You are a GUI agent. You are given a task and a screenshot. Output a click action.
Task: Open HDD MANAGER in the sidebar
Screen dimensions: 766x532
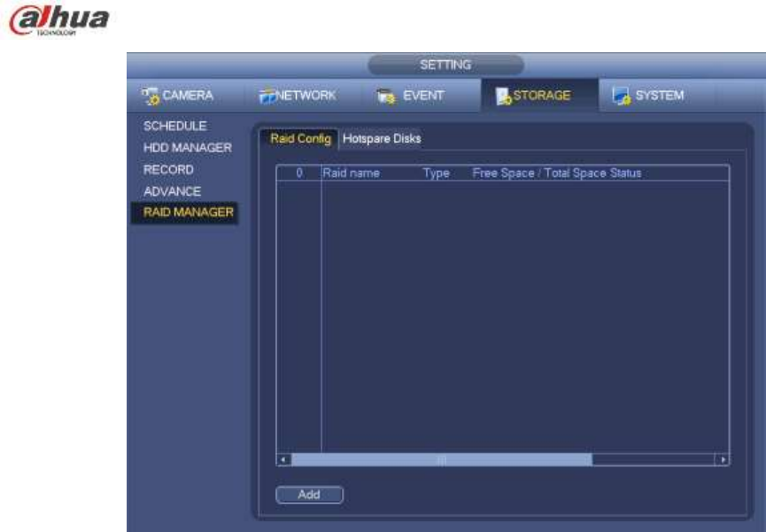coord(188,148)
